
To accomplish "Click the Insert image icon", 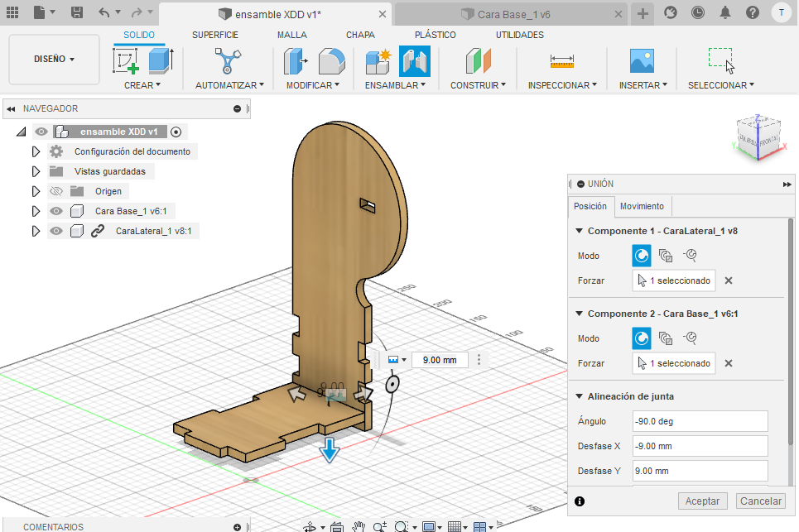I will (642, 61).
